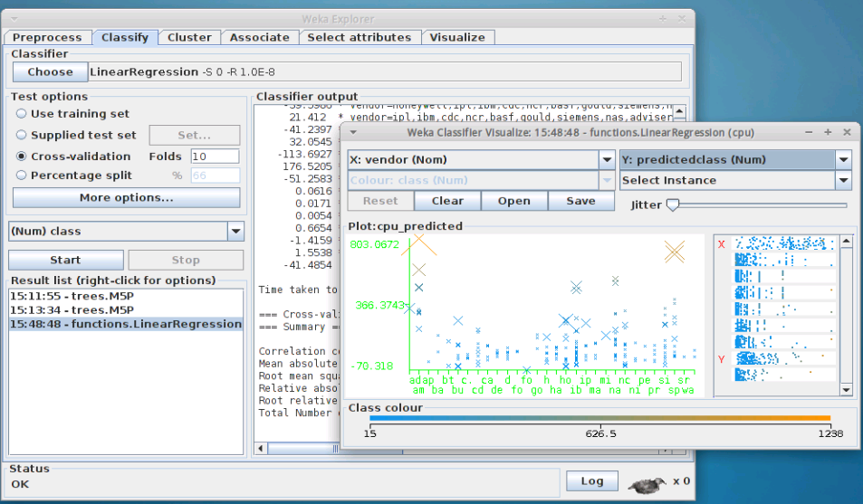
Task: Click the LinearRegression classifier options field
Action: click(x=385, y=71)
